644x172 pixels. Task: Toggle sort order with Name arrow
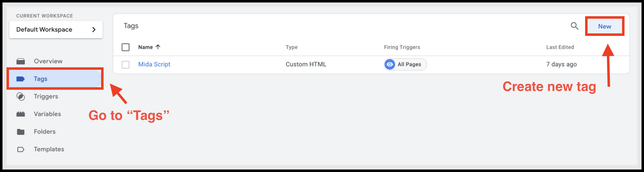[158, 47]
